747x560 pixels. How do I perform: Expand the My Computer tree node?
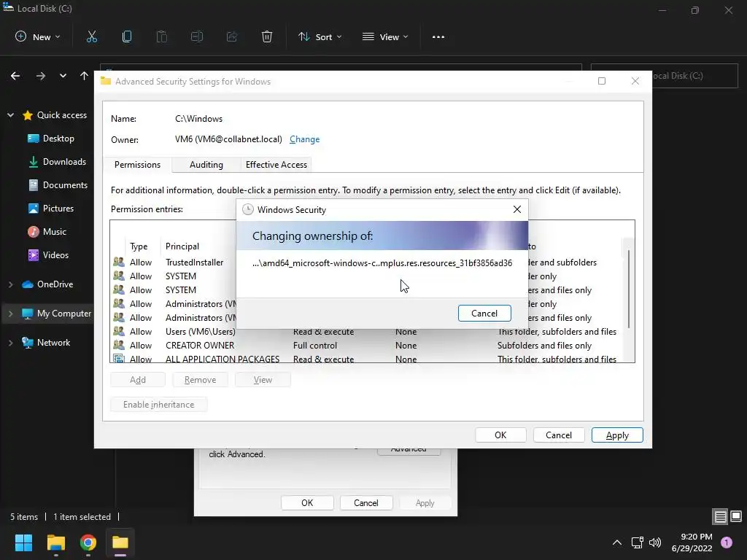pos(10,314)
